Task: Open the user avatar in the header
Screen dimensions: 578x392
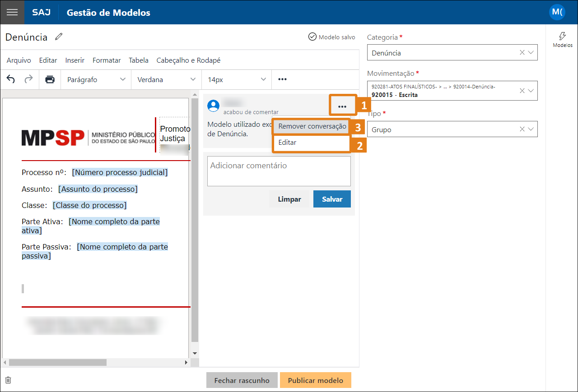Action: (557, 12)
